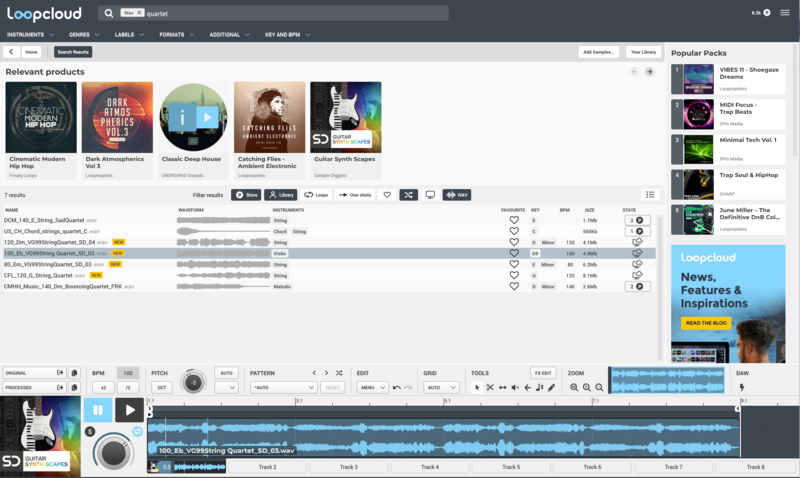Click the leftmost zoom magnifier icon
Screen dimensions: 800x478
574,388
